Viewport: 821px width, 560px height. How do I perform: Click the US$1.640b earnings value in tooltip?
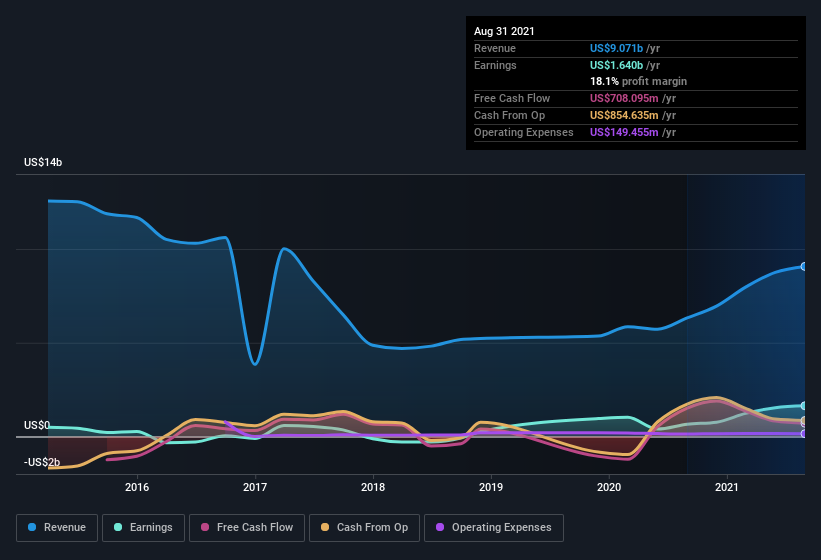point(616,65)
